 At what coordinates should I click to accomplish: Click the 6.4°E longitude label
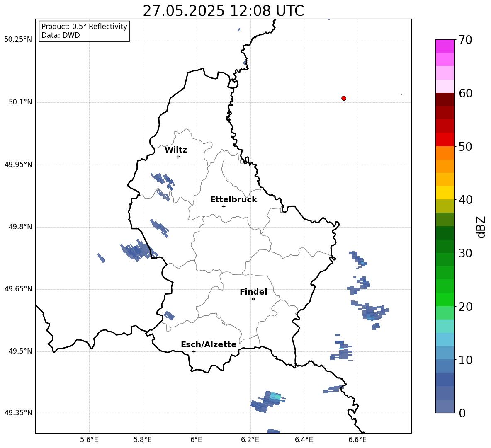coord(304,440)
